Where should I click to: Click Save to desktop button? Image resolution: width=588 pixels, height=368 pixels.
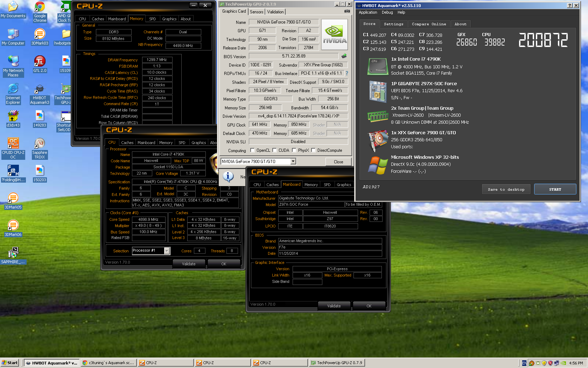point(506,189)
